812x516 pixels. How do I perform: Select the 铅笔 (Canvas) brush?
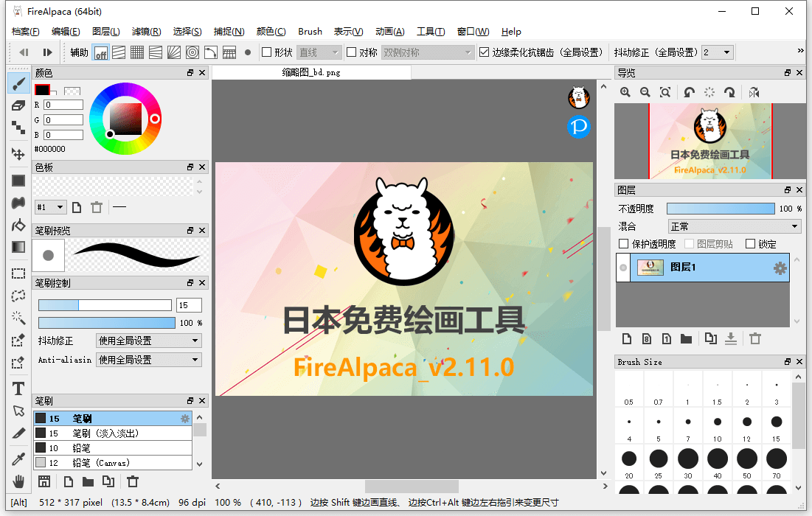pyautogui.click(x=113, y=463)
